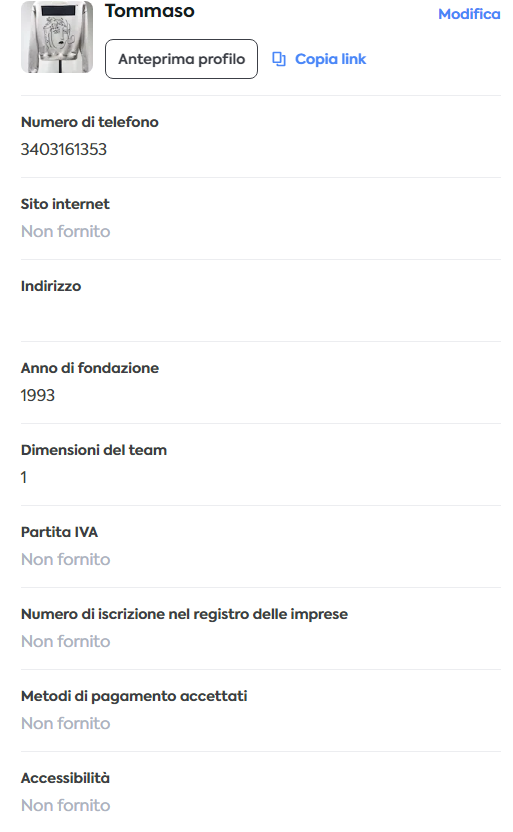513x832 pixels.
Task: Select the Partita IVA label
Action: (x=59, y=532)
